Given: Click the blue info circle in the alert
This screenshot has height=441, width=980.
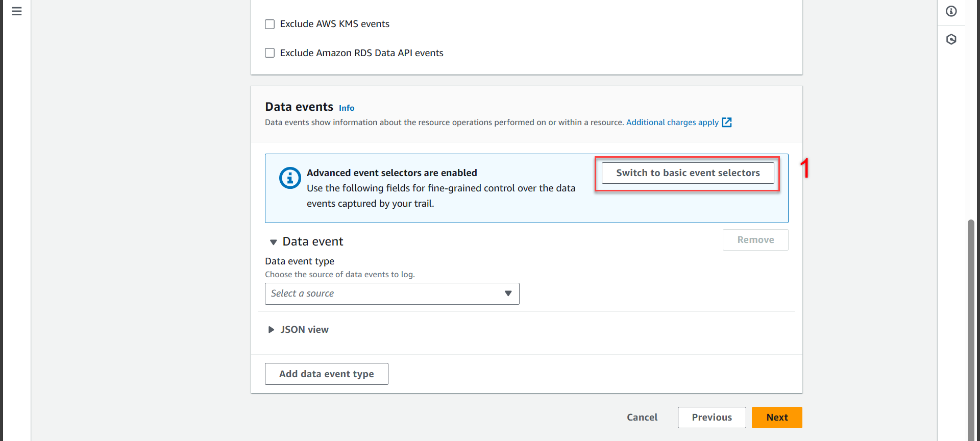Looking at the screenshot, I should 290,178.
